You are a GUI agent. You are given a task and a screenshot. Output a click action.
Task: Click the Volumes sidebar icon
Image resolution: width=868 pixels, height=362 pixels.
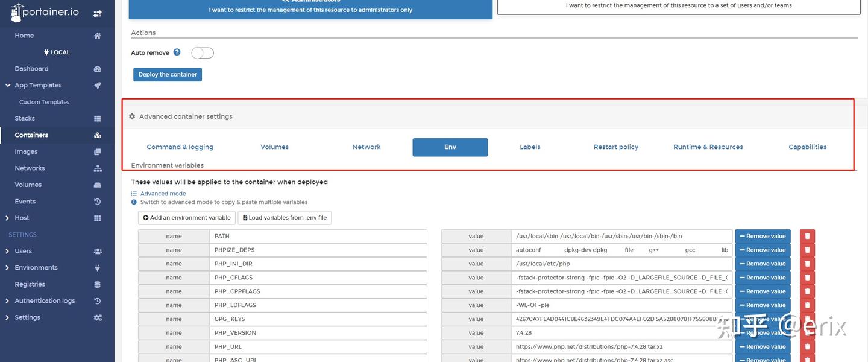(x=96, y=184)
